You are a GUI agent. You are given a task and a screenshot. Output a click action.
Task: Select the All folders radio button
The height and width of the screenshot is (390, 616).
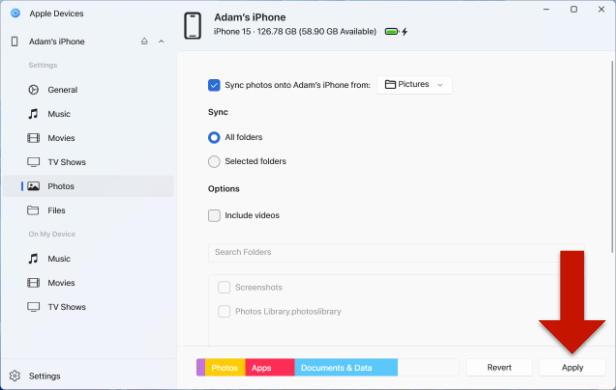[214, 137]
